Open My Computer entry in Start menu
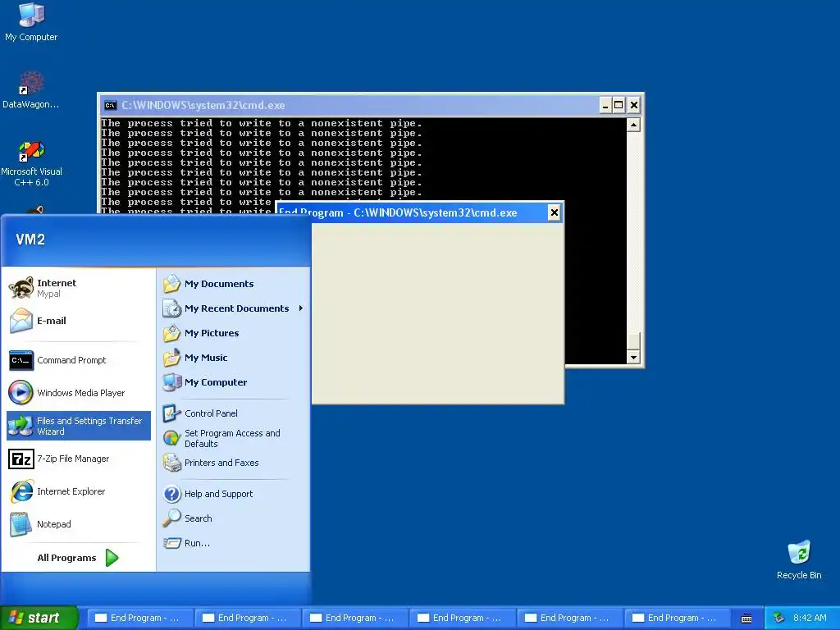 pyautogui.click(x=233, y=382)
